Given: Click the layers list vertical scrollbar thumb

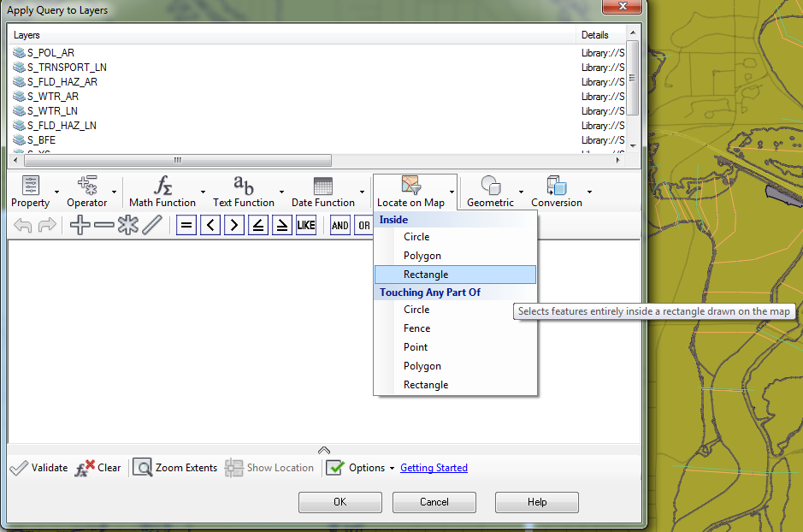Looking at the screenshot, I should [x=633, y=78].
